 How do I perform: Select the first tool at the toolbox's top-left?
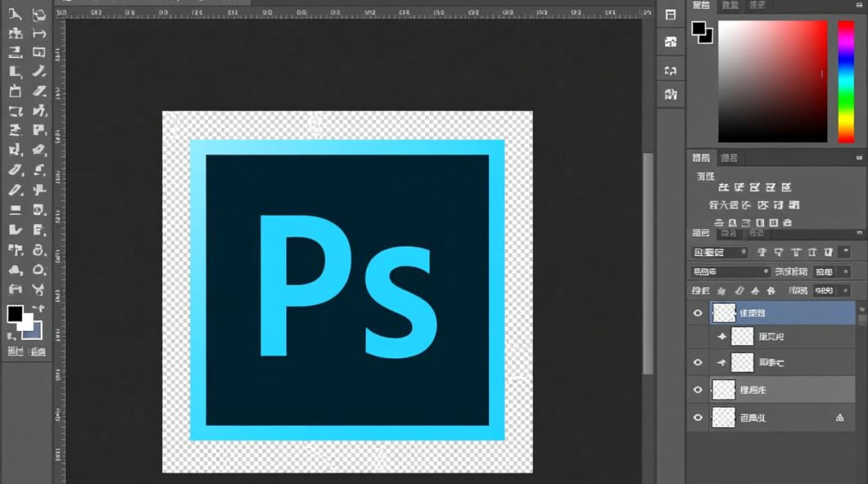15,14
